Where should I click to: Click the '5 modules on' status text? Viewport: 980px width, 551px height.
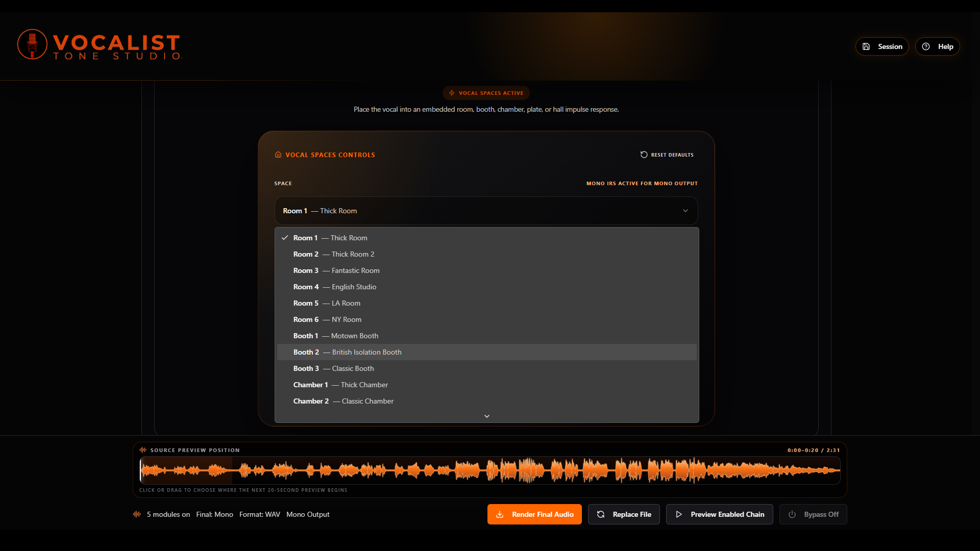(x=168, y=514)
